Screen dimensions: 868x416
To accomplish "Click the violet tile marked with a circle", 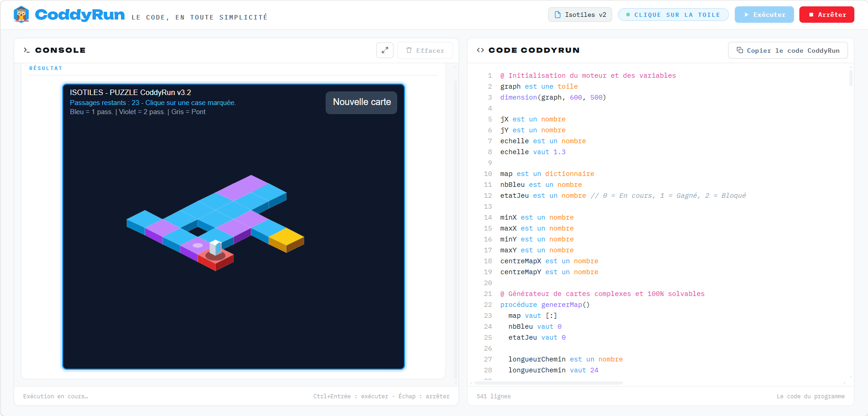I will point(198,246).
